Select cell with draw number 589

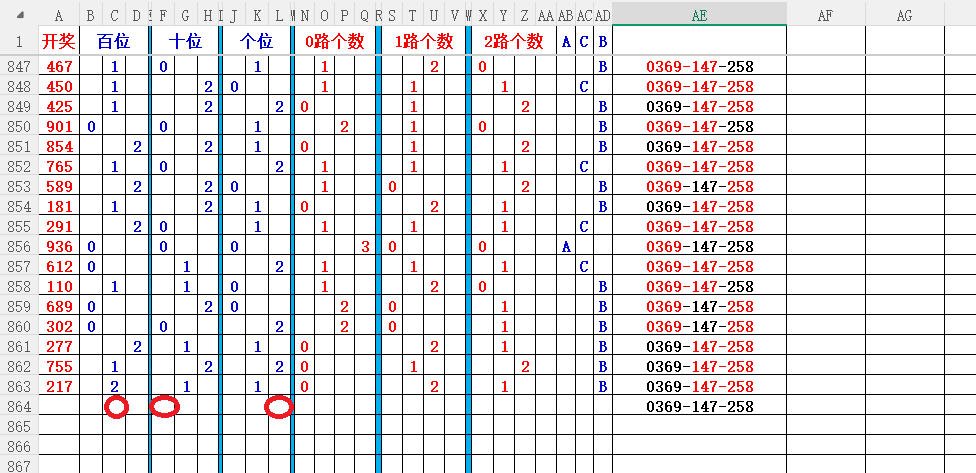pyautogui.click(x=59, y=187)
